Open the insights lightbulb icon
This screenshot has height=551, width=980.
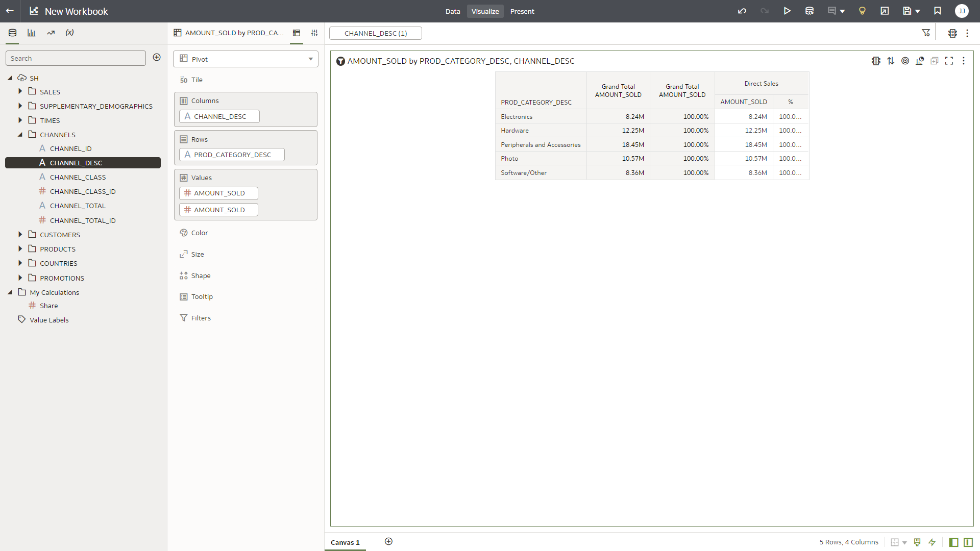click(x=862, y=11)
